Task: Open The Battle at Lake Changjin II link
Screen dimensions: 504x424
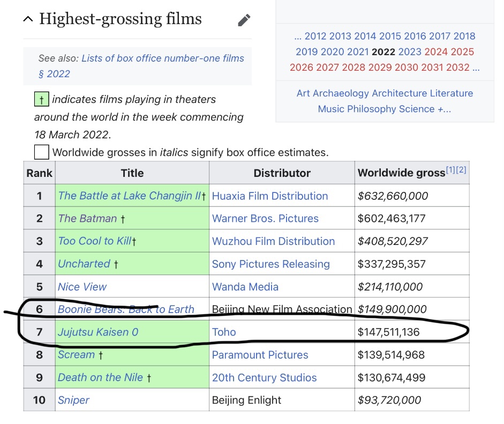Action: [x=130, y=196]
